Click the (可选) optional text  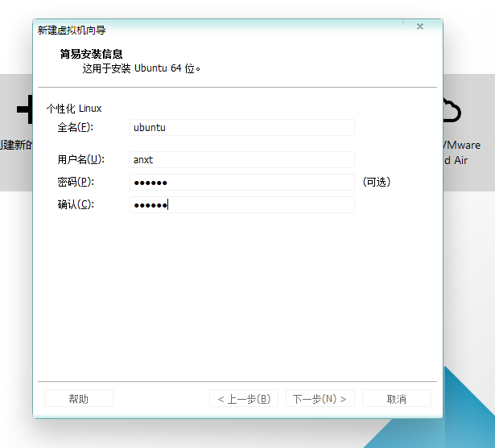(x=377, y=182)
